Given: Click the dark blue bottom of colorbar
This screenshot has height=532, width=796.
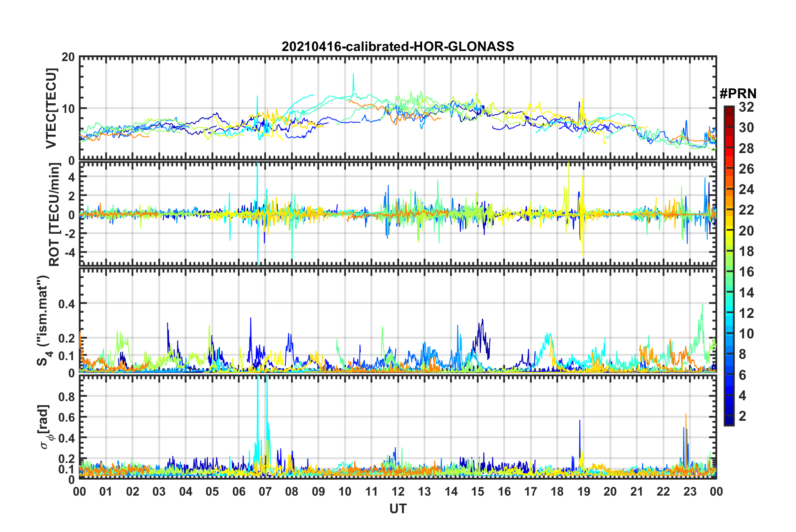Looking at the screenshot, I should (729, 422).
